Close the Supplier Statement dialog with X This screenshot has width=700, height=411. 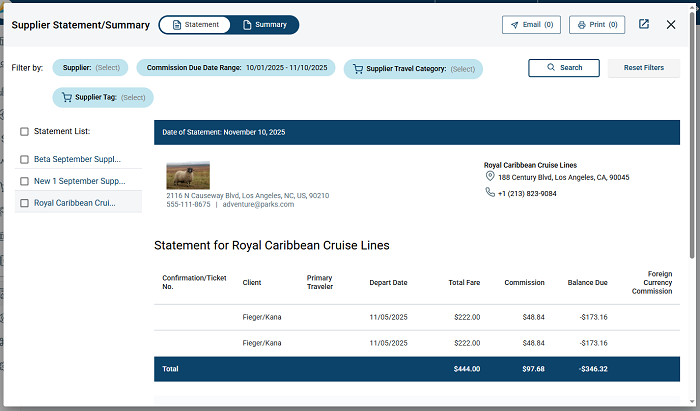[x=671, y=24]
